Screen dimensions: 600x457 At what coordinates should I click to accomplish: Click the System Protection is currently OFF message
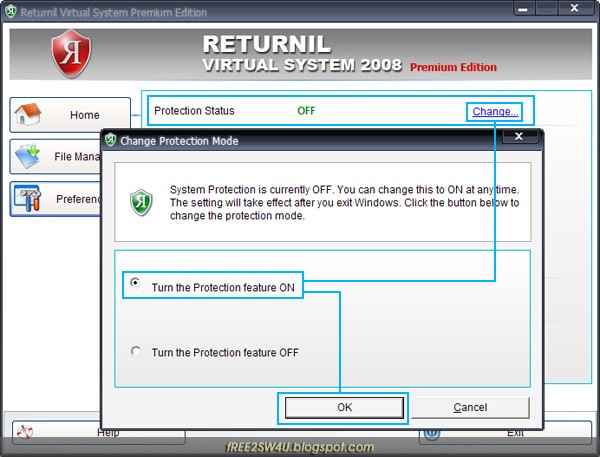344,202
